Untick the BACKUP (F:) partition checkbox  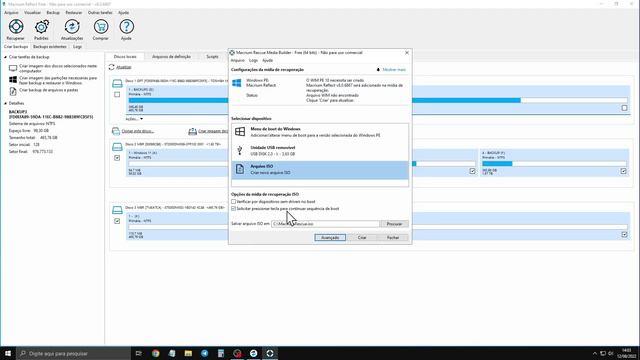(x=623, y=171)
